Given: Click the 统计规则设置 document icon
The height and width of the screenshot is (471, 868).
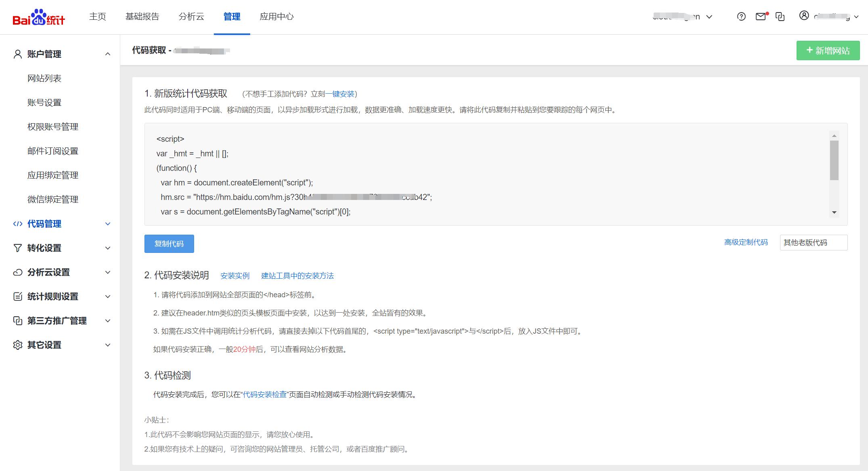Looking at the screenshot, I should click(17, 296).
